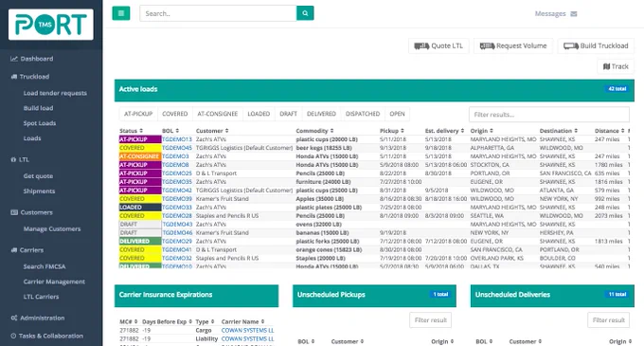Filter loads by OPEN tab
644x346 pixels.
(x=397, y=114)
